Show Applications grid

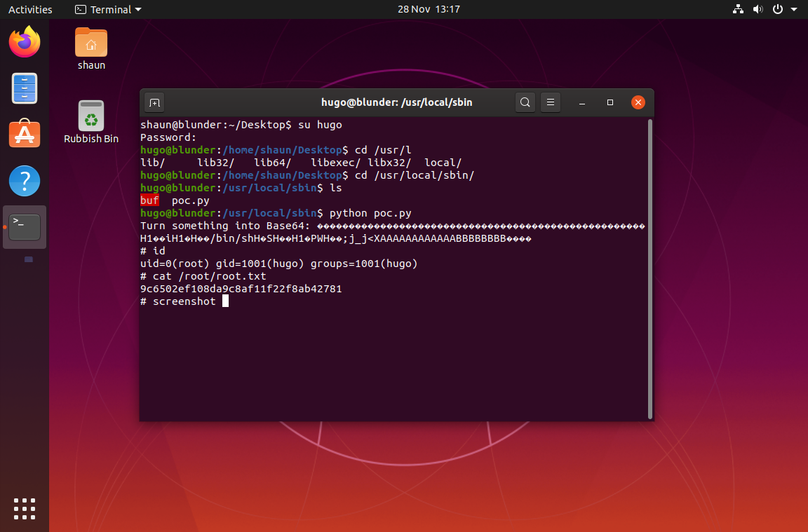click(x=25, y=509)
